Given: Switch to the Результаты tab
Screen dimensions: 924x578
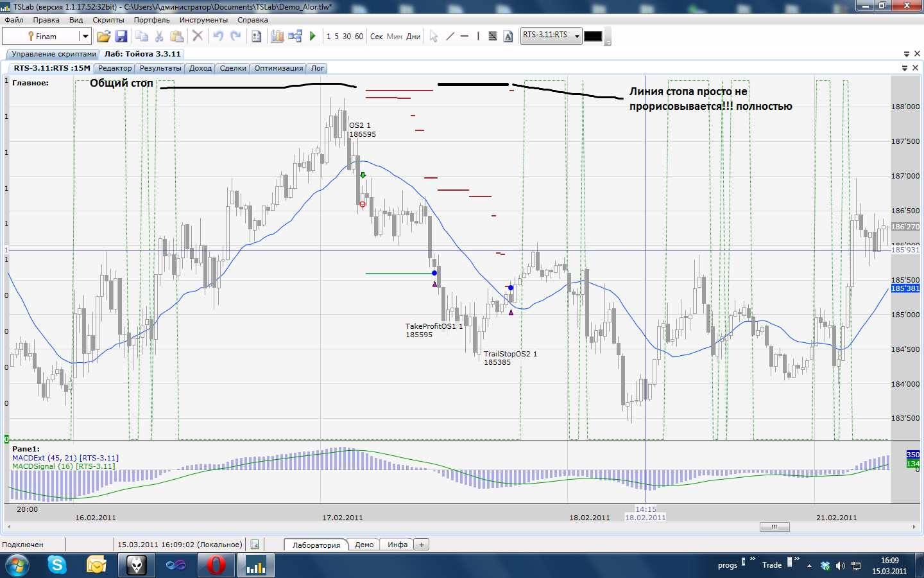Looking at the screenshot, I should (x=160, y=68).
